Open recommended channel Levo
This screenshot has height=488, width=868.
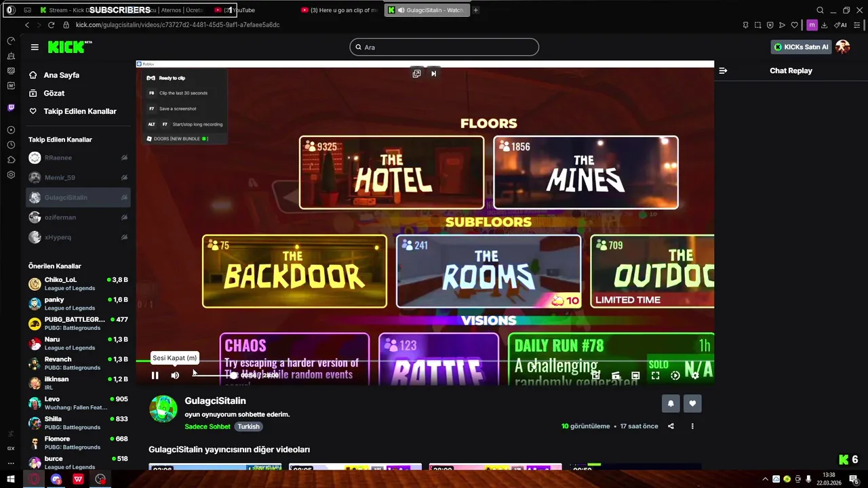click(78, 403)
